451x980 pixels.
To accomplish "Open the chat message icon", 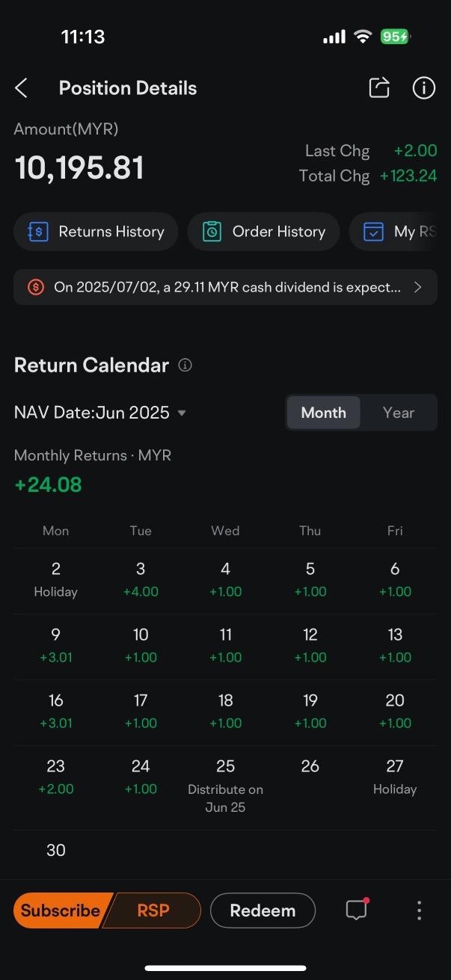I will coord(356,910).
